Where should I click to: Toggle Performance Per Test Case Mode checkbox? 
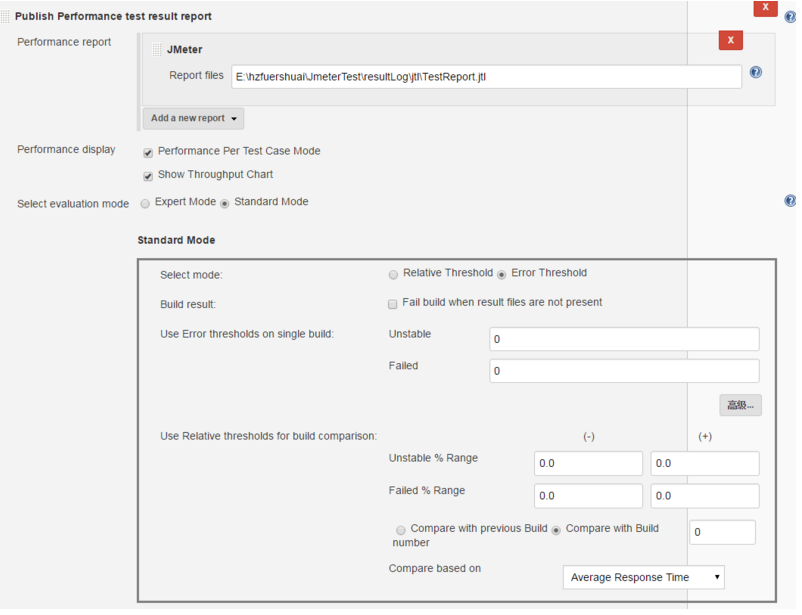148,152
